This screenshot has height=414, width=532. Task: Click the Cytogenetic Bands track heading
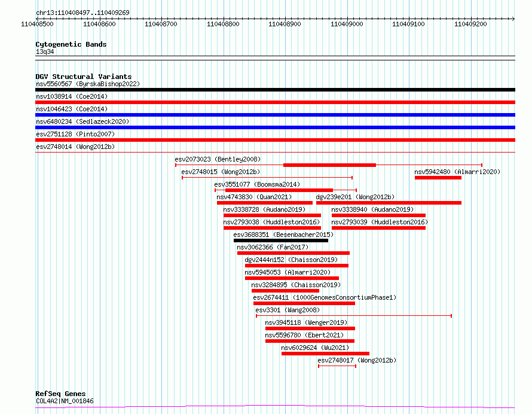point(71,44)
